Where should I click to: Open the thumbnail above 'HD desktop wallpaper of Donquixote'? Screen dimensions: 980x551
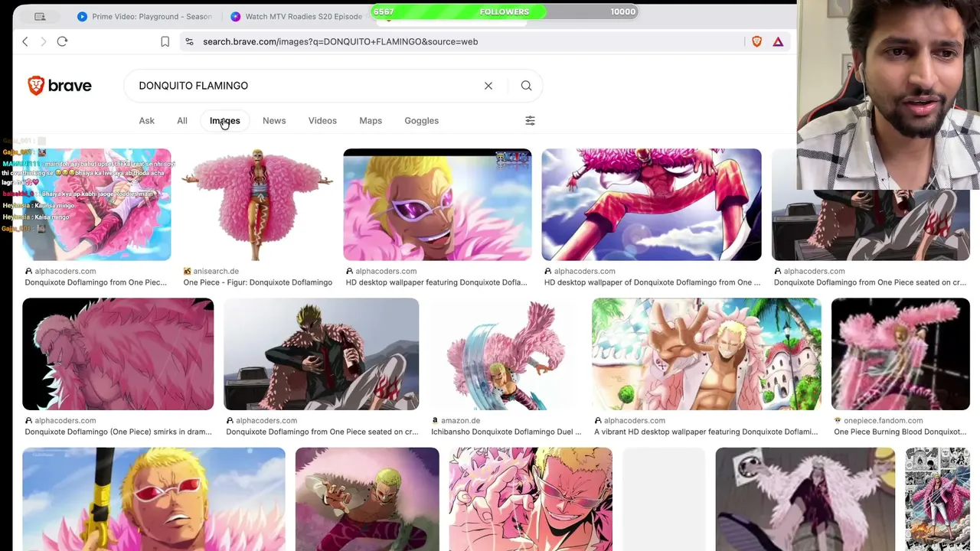pos(652,204)
